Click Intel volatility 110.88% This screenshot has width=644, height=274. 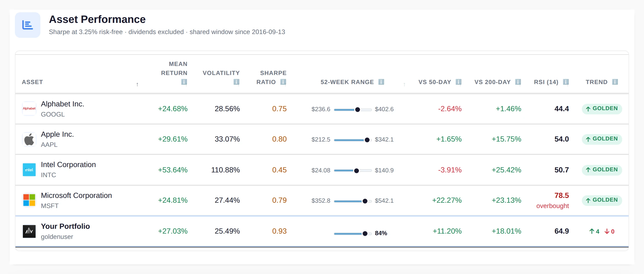225,170
